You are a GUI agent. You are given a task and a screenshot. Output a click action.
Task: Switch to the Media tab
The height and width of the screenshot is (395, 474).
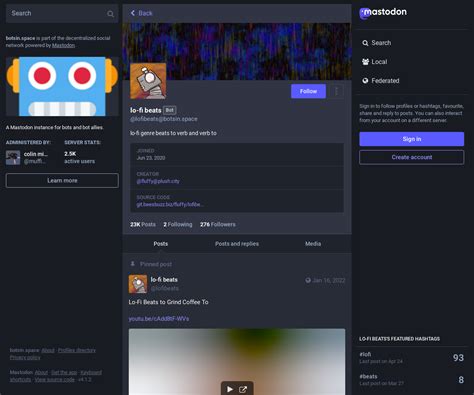(x=313, y=244)
